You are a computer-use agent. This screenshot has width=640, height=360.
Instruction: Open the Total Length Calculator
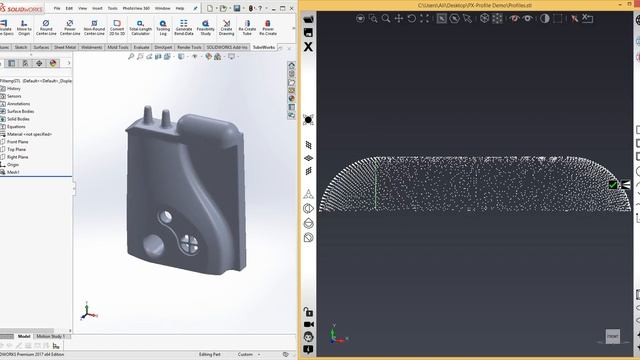140,27
